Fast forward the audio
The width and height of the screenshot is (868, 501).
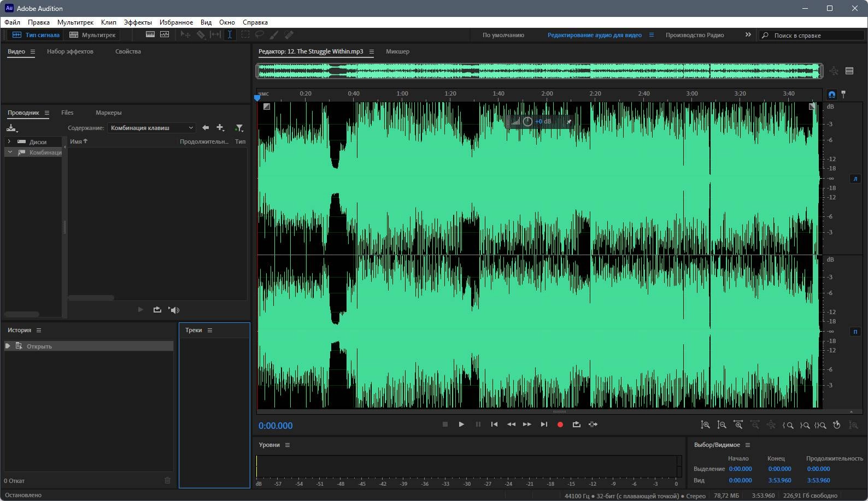pyautogui.click(x=527, y=424)
